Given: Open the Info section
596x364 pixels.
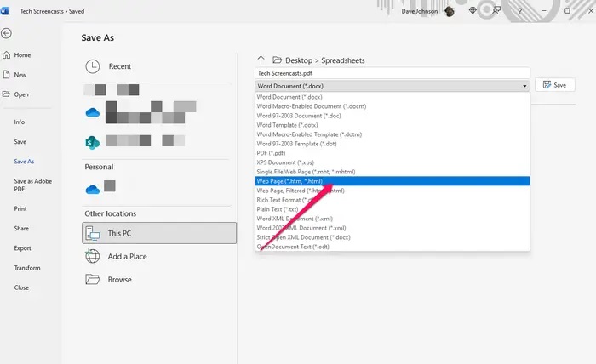Looking at the screenshot, I should tap(20, 122).
